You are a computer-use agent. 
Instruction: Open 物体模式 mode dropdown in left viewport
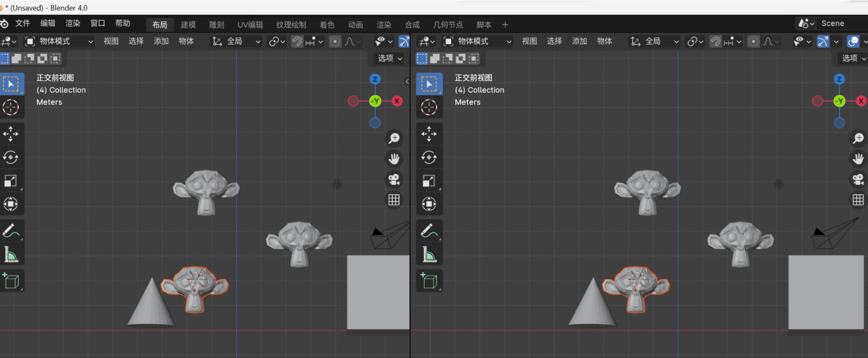tap(59, 41)
